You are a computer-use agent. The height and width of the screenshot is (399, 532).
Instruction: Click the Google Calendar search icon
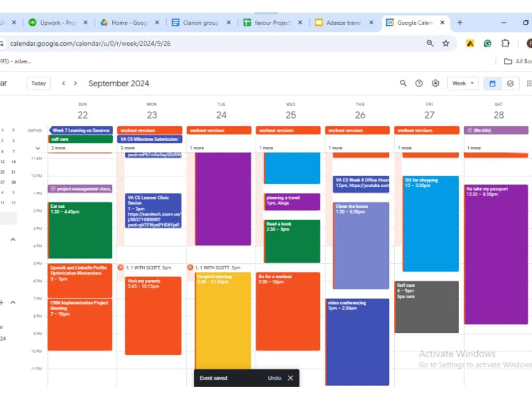point(403,83)
